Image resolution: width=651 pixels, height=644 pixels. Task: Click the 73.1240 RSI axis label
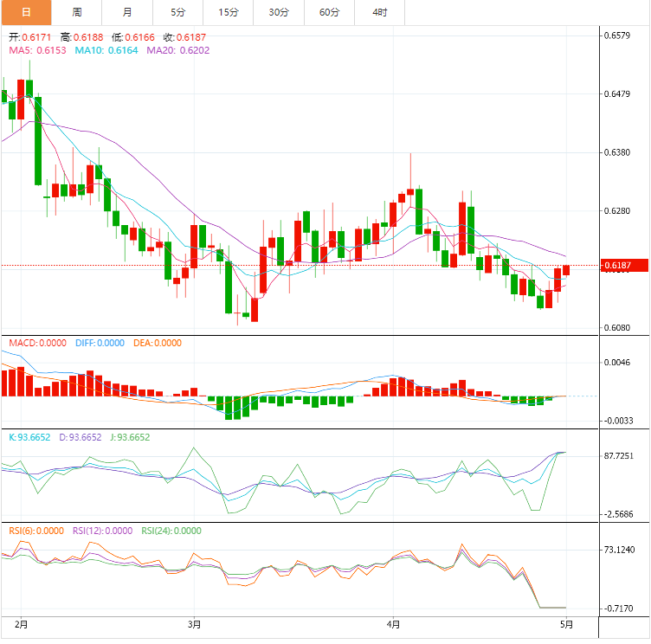tap(619, 550)
